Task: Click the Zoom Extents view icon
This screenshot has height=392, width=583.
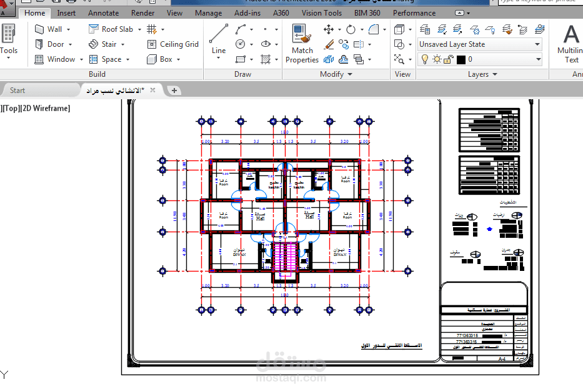Action: pos(399,59)
